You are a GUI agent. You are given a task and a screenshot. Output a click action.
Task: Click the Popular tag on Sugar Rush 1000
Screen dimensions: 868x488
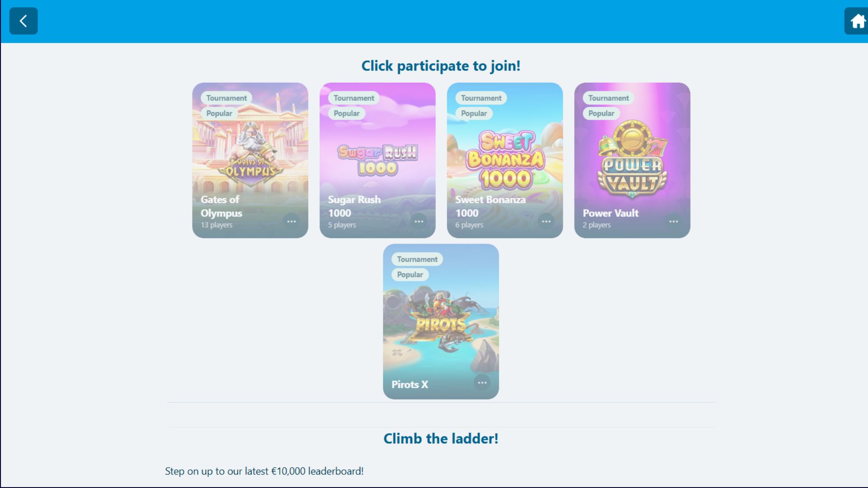pyautogui.click(x=347, y=113)
